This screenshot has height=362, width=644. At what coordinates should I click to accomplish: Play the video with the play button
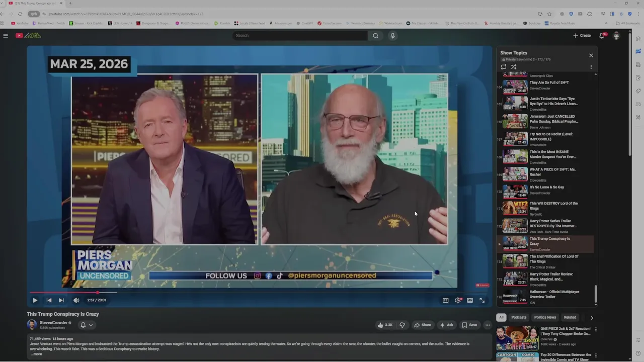pyautogui.click(x=35, y=300)
